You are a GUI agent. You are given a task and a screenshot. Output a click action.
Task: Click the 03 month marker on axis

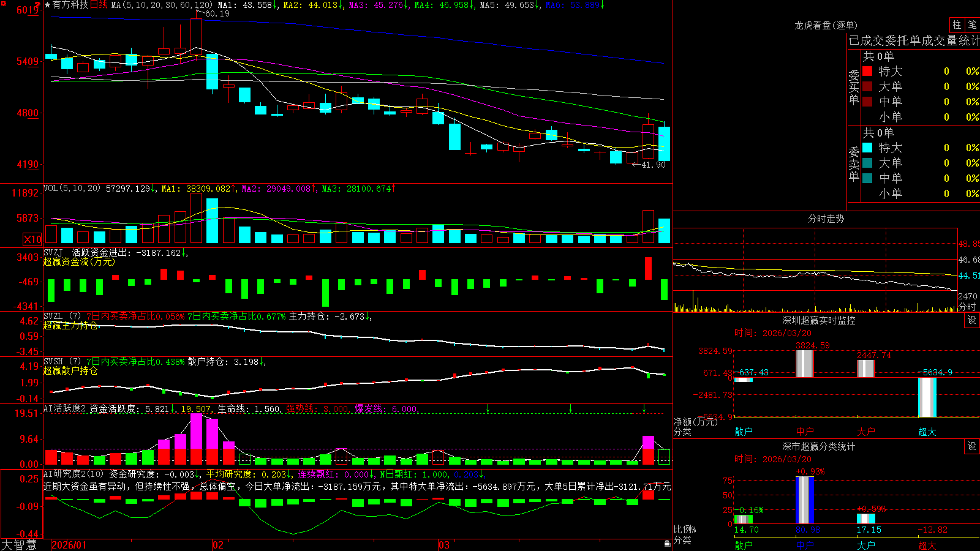(x=444, y=545)
